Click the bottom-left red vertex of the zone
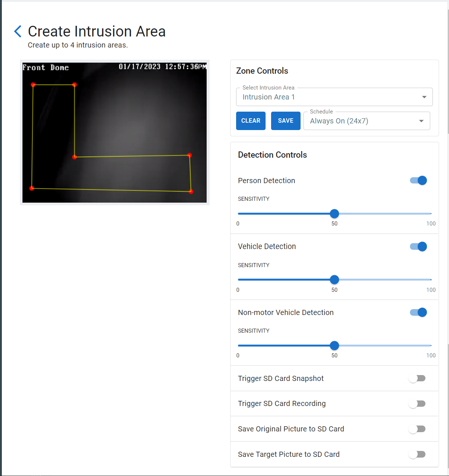Screen dimensions: 449x476 point(32,188)
